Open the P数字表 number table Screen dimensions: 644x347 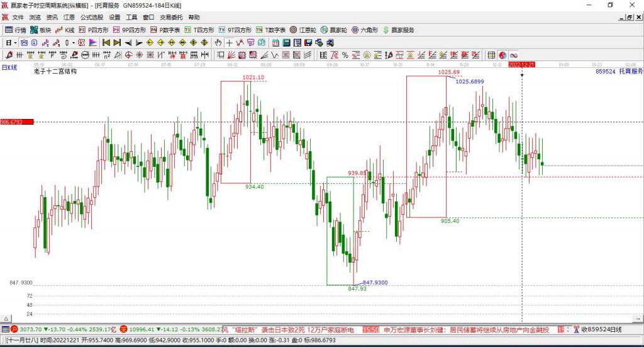tap(165, 30)
